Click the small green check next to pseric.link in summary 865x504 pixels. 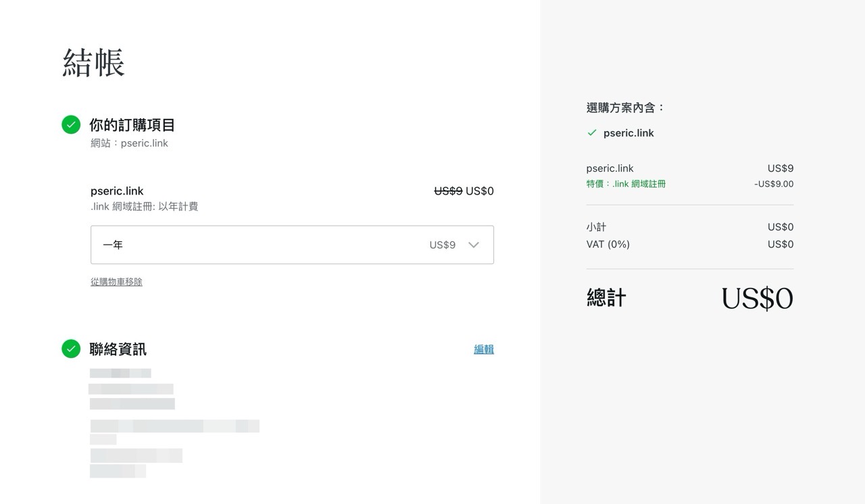point(592,133)
